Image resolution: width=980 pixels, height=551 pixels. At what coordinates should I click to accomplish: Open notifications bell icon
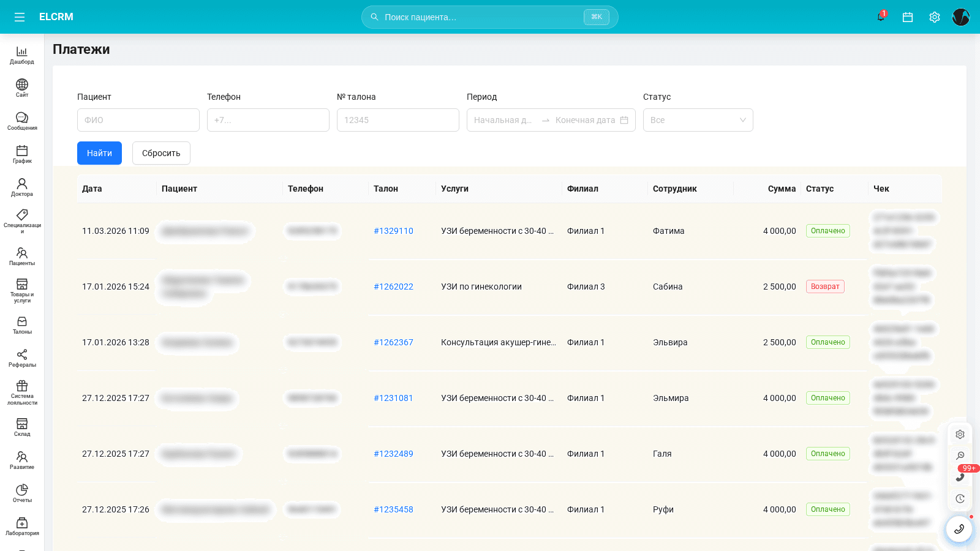click(881, 17)
